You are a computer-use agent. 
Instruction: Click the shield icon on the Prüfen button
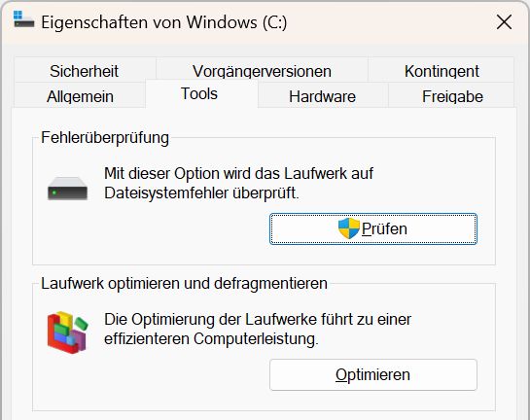pyautogui.click(x=349, y=228)
